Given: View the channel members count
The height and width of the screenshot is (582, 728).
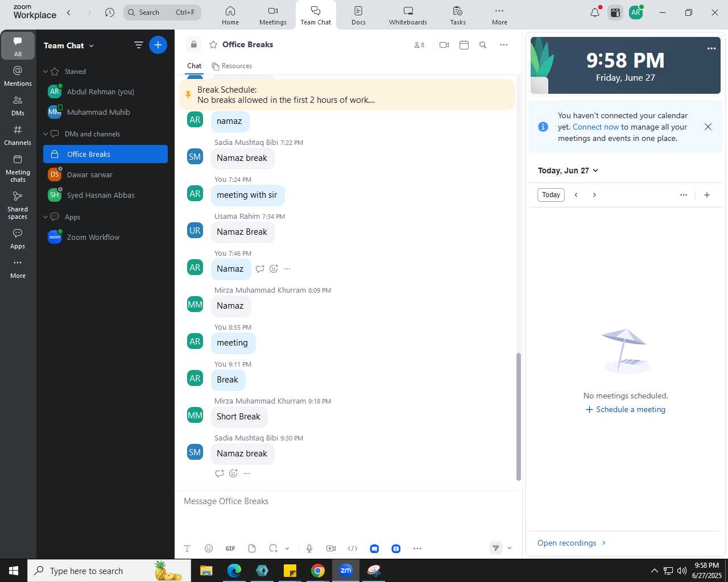Looking at the screenshot, I should (419, 45).
